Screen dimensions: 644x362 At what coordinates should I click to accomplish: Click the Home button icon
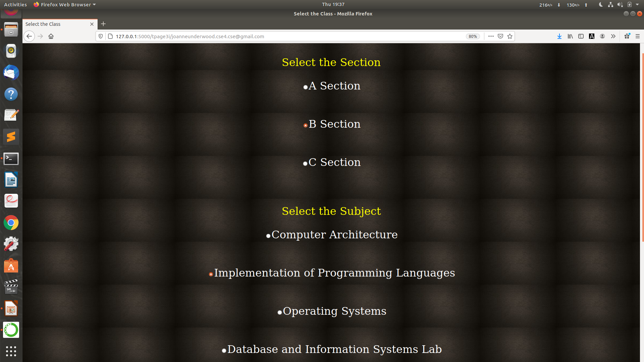click(51, 36)
